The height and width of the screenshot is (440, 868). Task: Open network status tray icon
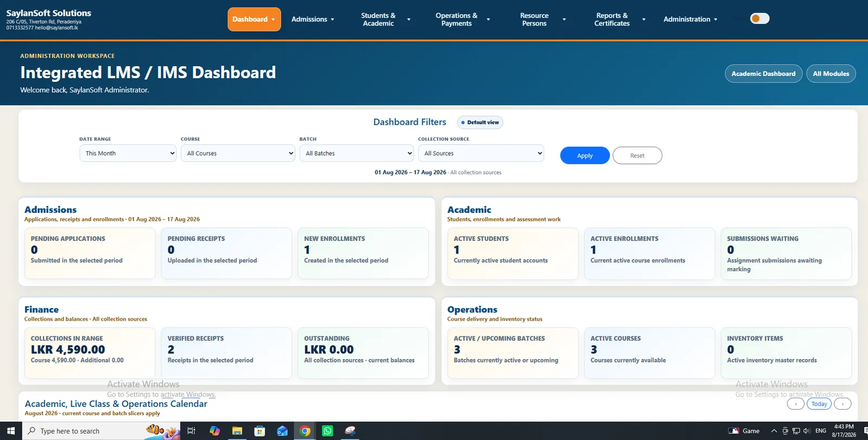[x=796, y=431]
